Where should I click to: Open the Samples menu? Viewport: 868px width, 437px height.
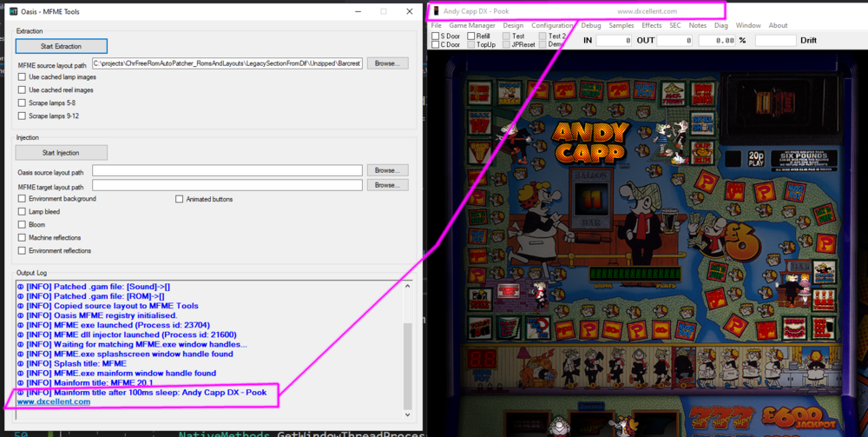(x=621, y=25)
